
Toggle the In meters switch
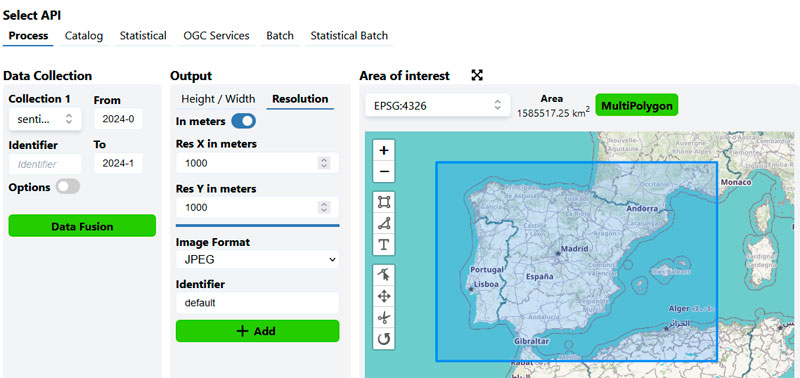click(243, 121)
